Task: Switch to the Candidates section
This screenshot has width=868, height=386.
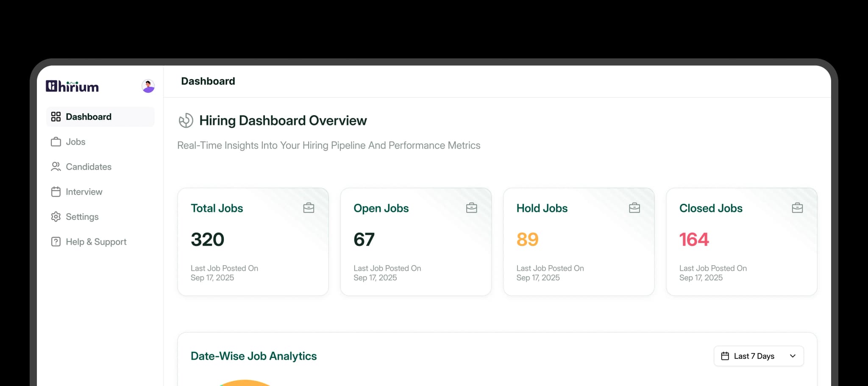Action: (x=89, y=167)
